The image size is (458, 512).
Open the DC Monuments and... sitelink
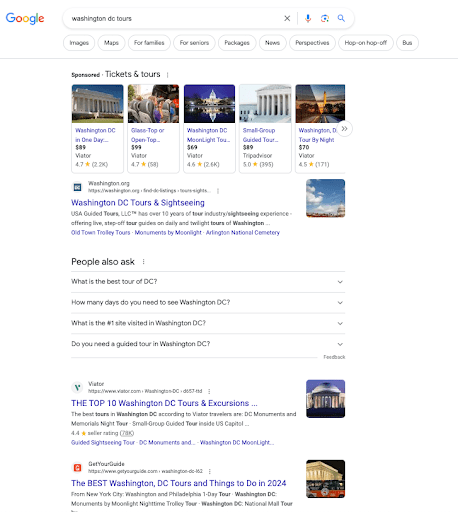pyautogui.click(x=167, y=442)
